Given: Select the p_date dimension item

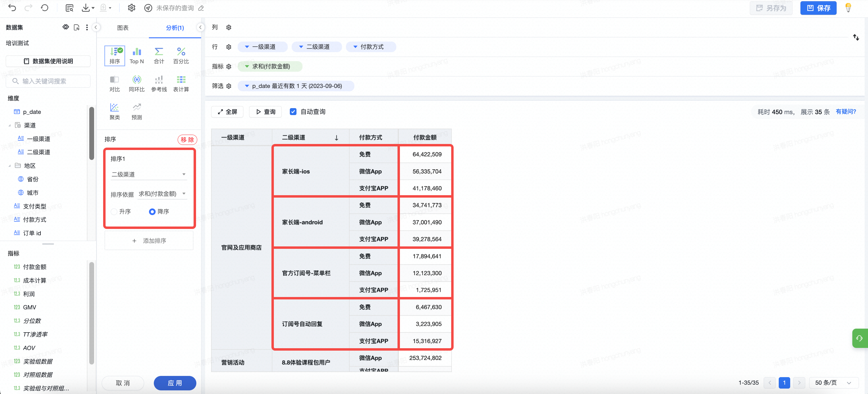Looking at the screenshot, I should pyautogui.click(x=32, y=112).
